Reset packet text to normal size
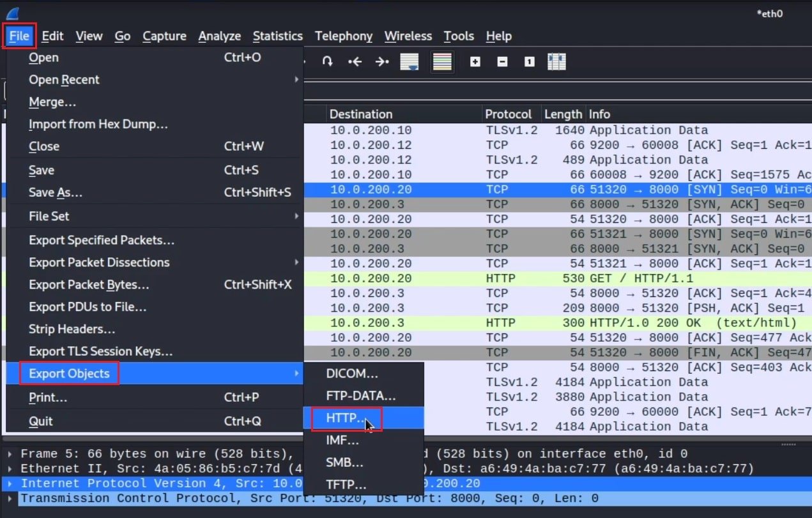 [529, 62]
